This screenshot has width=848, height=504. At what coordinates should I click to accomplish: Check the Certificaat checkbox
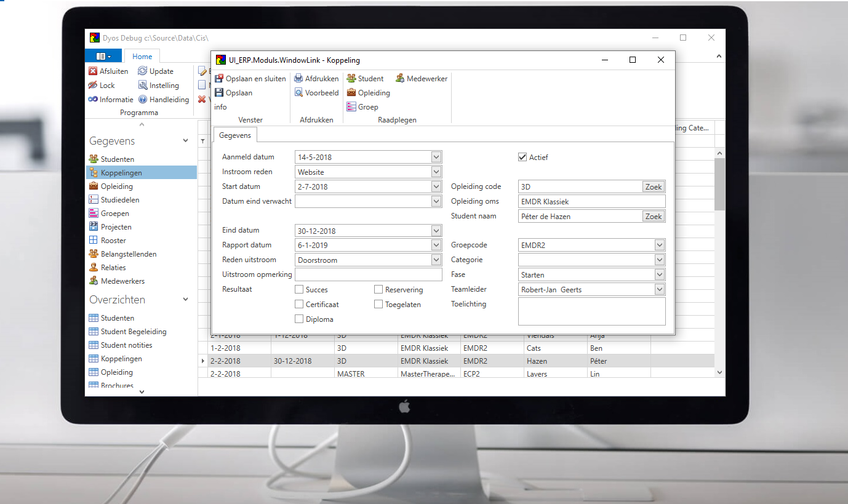tap(299, 305)
